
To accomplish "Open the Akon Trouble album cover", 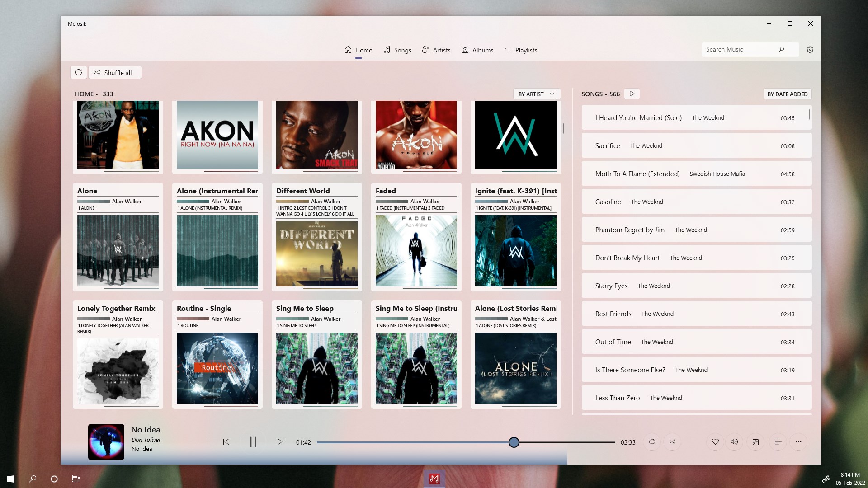I will (416, 135).
